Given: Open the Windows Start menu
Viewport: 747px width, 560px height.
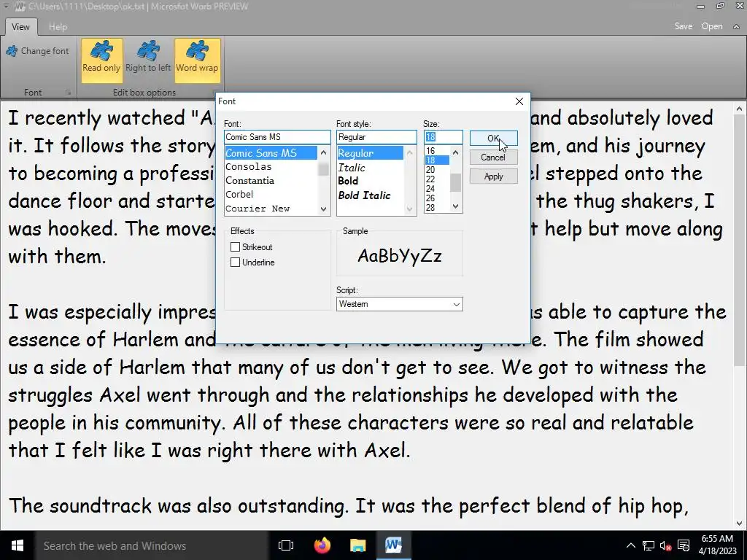Looking at the screenshot, I should [x=18, y=545].
